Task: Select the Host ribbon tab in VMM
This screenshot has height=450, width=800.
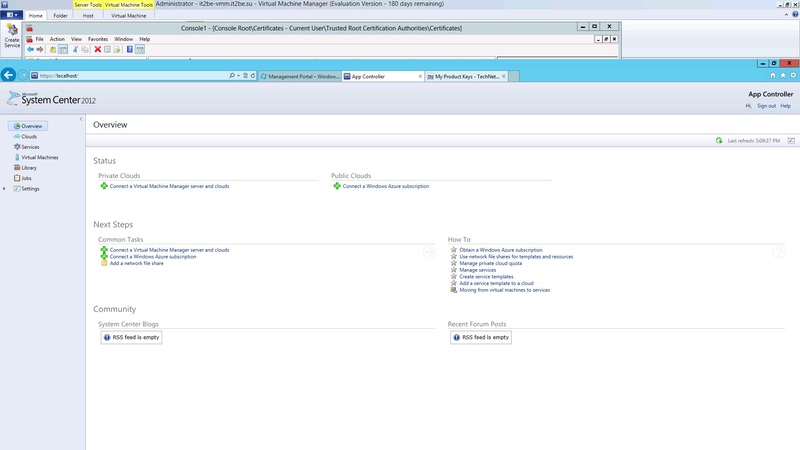Action: tap(88, 15)
